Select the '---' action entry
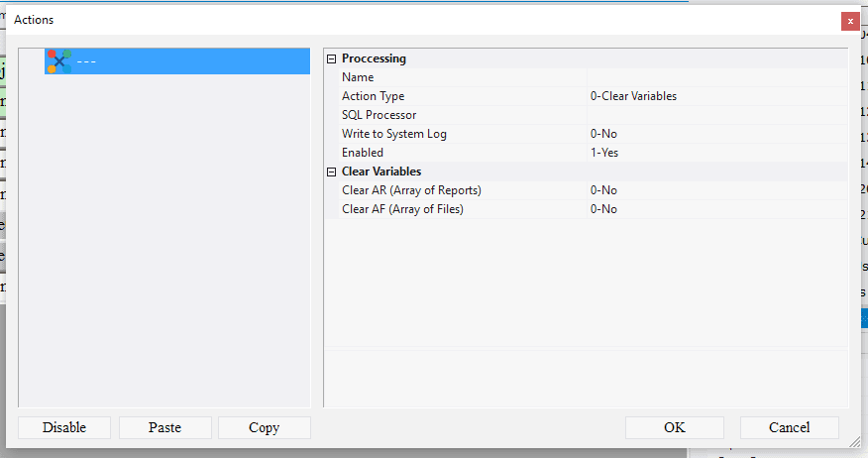Screen dimensions: 868x458 point(87,61)
